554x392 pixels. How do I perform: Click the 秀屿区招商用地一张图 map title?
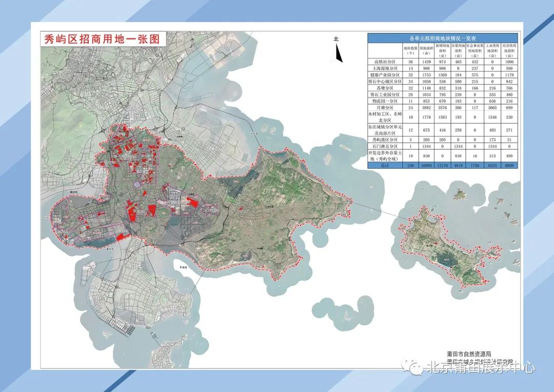[x=102, y=40]
